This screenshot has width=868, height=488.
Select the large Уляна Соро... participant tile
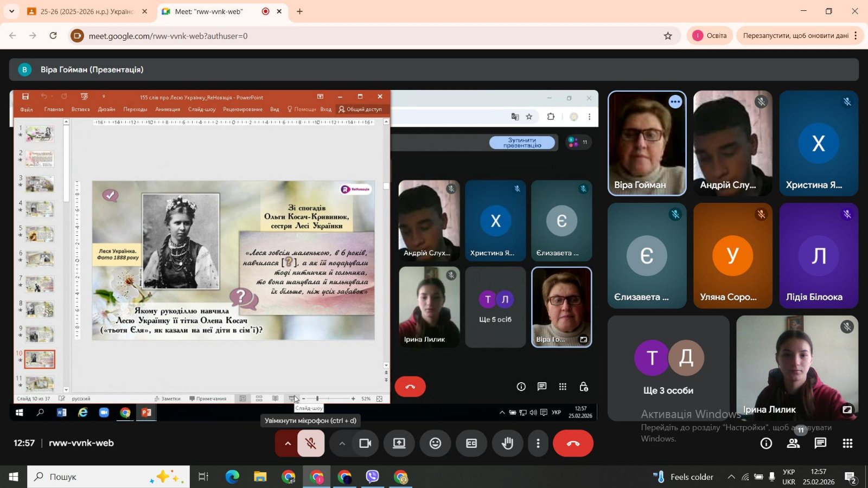pos(732,255)
